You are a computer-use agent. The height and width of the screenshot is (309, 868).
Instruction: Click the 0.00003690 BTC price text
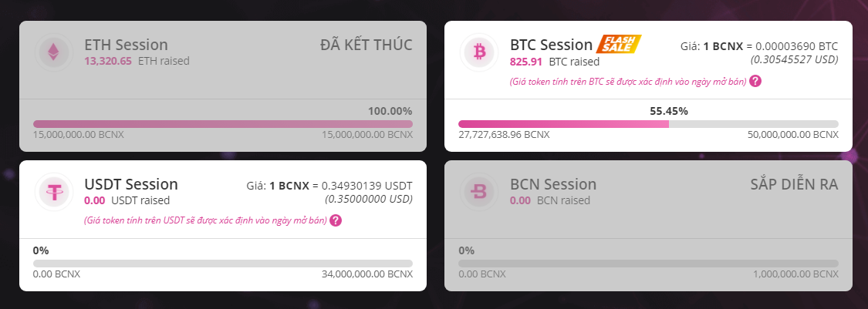(x=796, y=46)
